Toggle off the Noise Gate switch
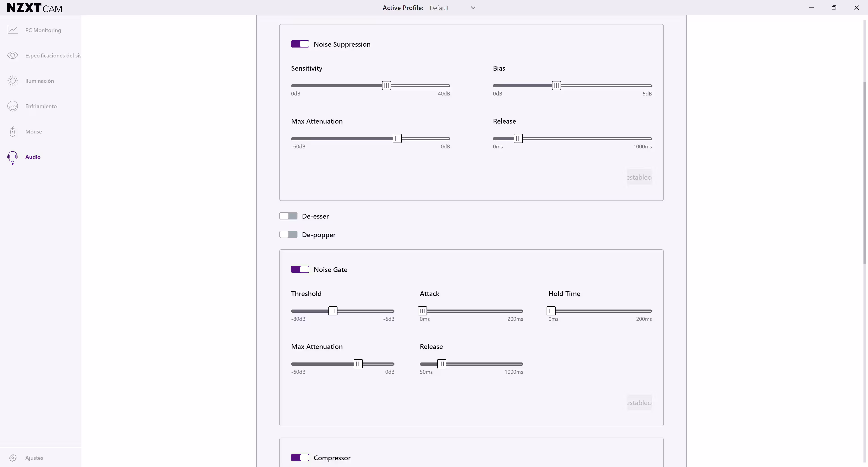 300,269
